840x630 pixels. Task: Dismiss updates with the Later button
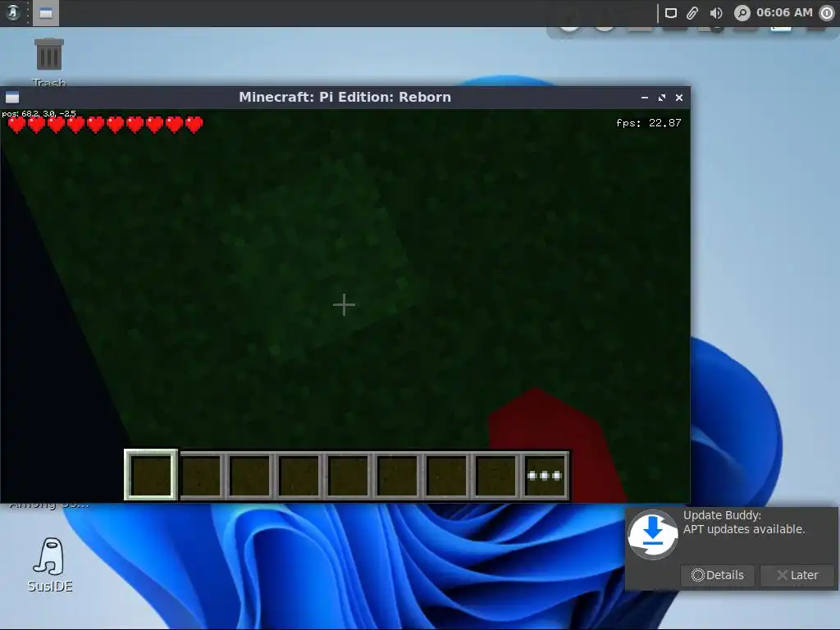pyautogui.click(x=797, y=575)
